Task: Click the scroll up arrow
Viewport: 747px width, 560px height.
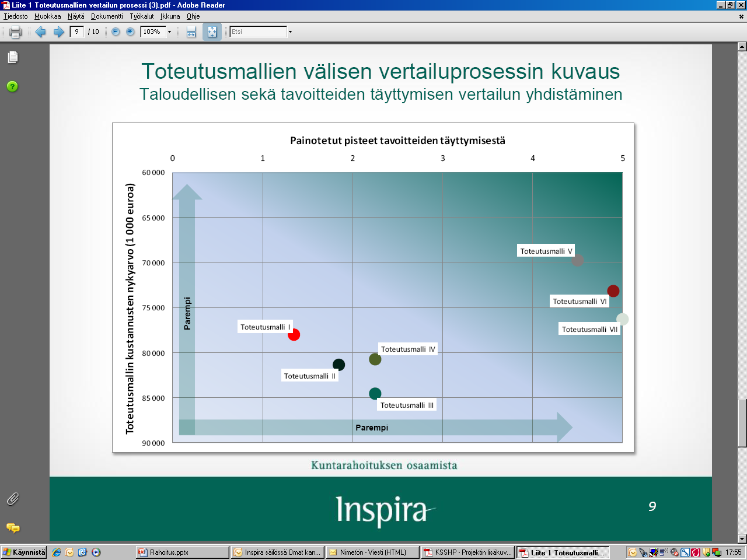Action: (742, 47)
